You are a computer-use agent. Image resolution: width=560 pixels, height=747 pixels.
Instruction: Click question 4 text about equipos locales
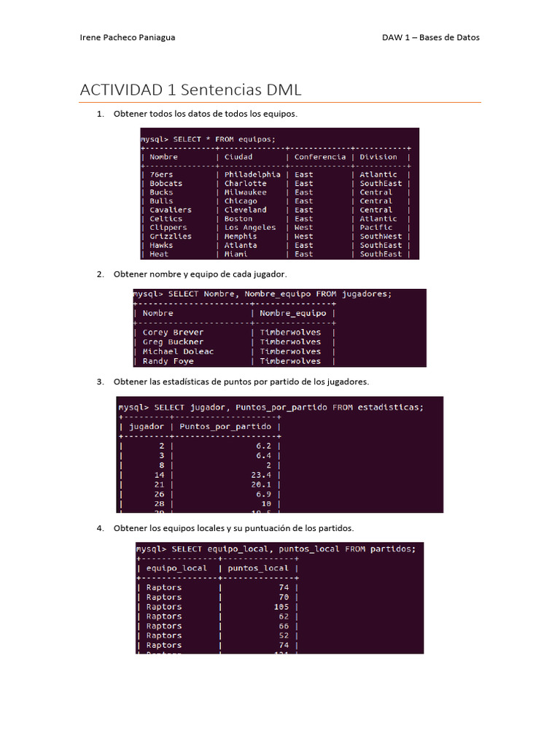coord(233,528)
